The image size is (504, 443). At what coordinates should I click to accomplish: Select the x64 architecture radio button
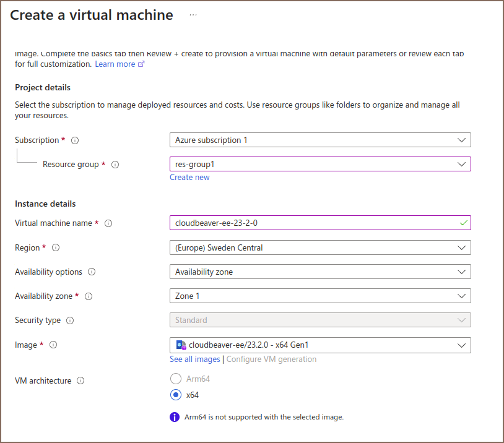coord(176,395)
